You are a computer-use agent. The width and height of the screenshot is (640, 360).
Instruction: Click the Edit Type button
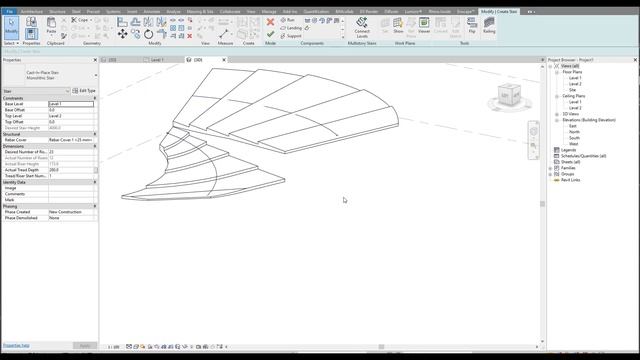click(84, 91)
